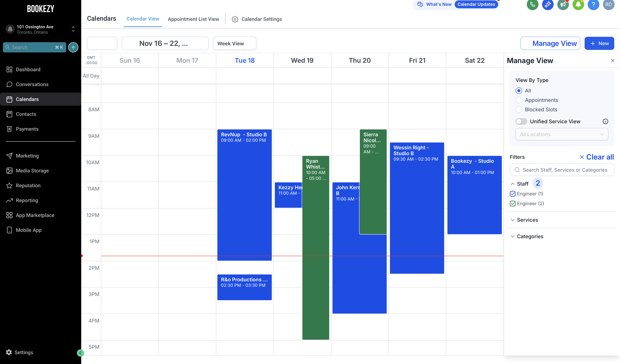Viewport: 620px width, 364px height.
Task: Collapse sidebar with green arrow button
Action: pyautogui.click(x=80, y=353)
